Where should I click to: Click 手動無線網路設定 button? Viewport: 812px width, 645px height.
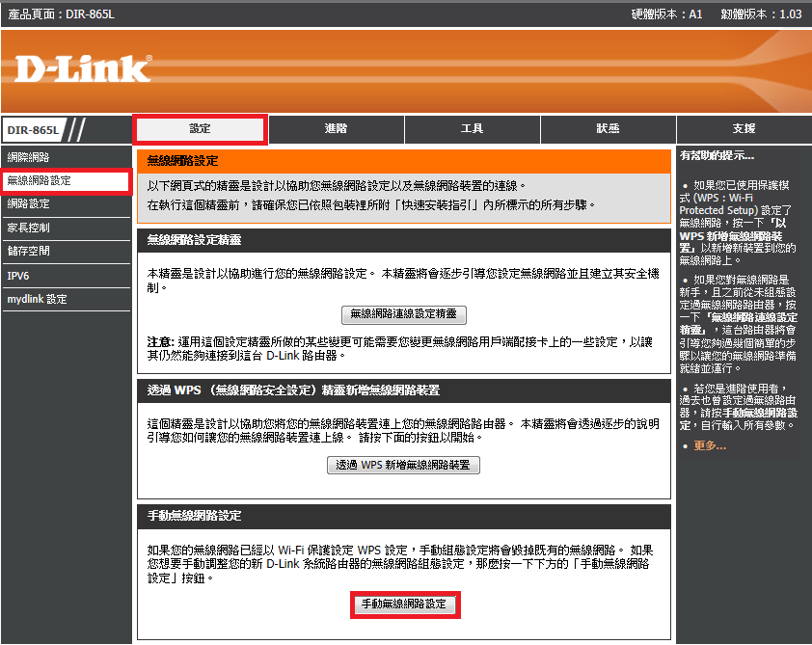pos(404,605)
